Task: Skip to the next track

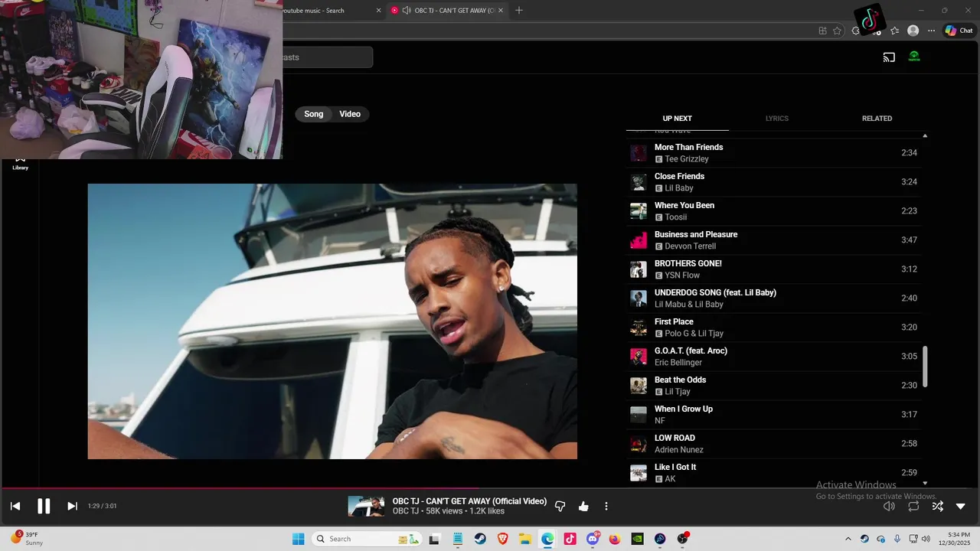Action: [72, 506]
